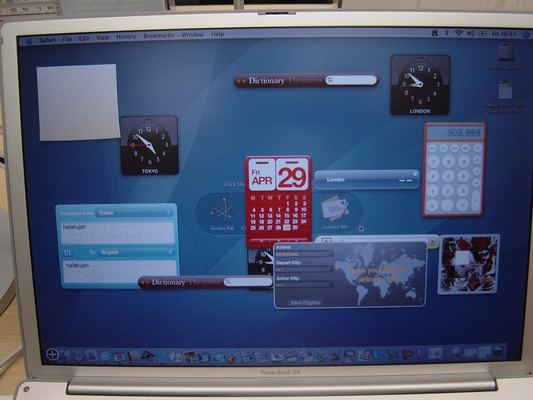Open the Airline dropdown in Flight Tracker
The height and width of the screenshot is (400, 533).
tap(304, 254)
